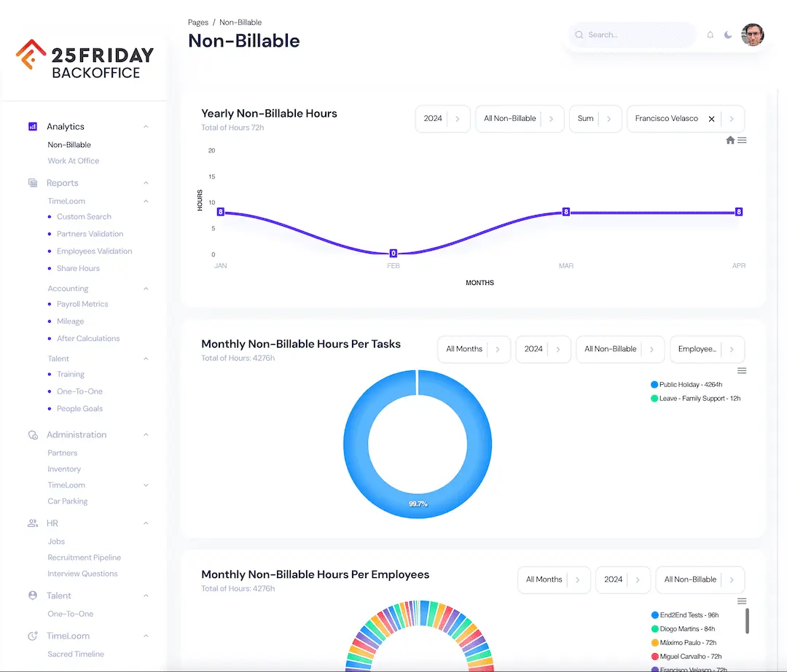Click the HR people icon
787x672 pixels.
pyautogui.click(x=33, y=523)
